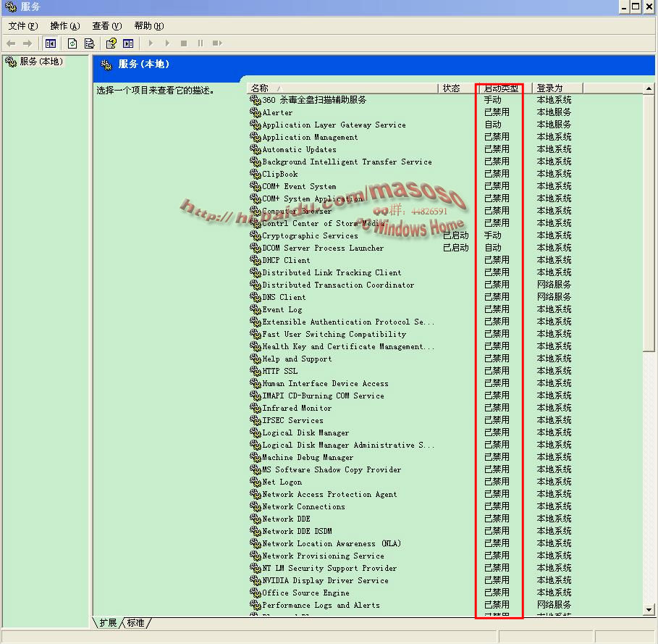
Task: Click the Export List toolbar icon
Action: coord(89,43)
